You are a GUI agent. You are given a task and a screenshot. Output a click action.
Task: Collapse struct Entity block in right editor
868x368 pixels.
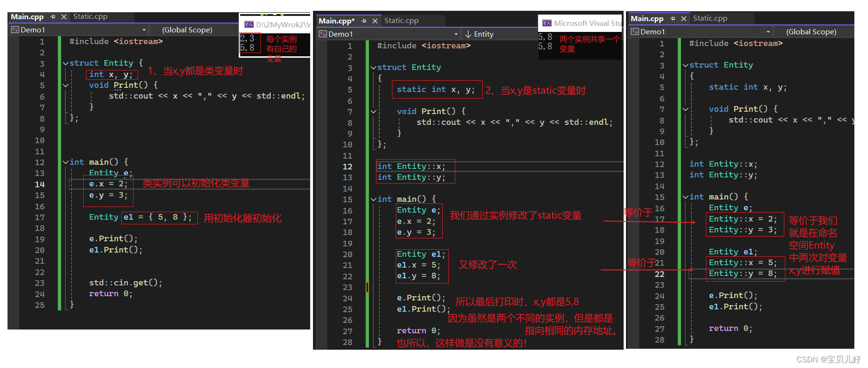pyautogui.click(x=686, y=66)
